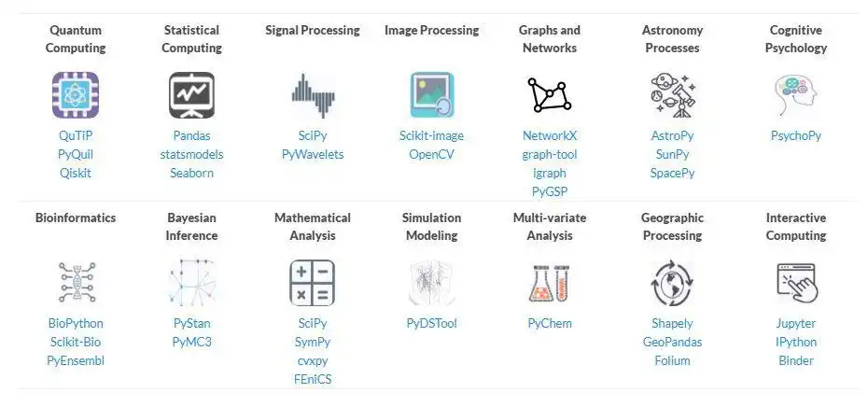Viewport: 868px width, 407px height.
Task: Click the Image Processing picture icon
Action: coord(431,95)
